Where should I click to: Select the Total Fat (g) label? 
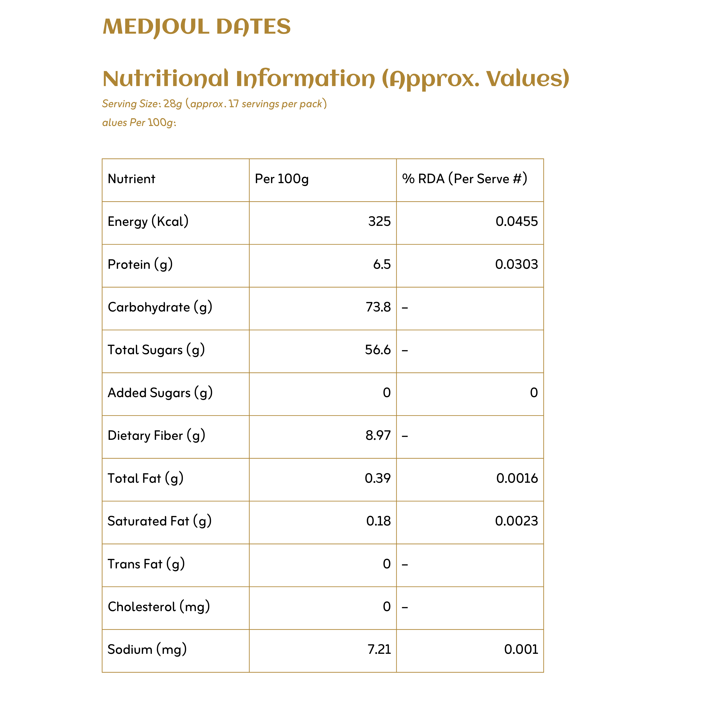(145, 479)
